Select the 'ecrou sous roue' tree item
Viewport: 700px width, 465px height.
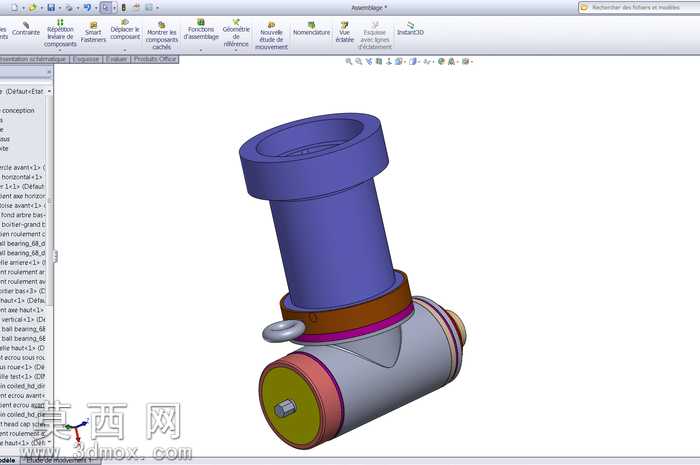(22, 357)
